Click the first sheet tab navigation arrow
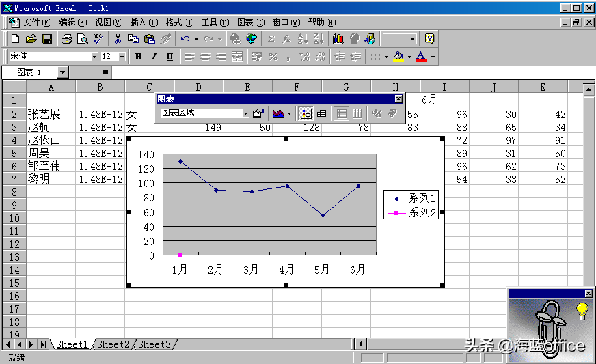This screenshot has height=364, width=596. [x=8, y=344]
